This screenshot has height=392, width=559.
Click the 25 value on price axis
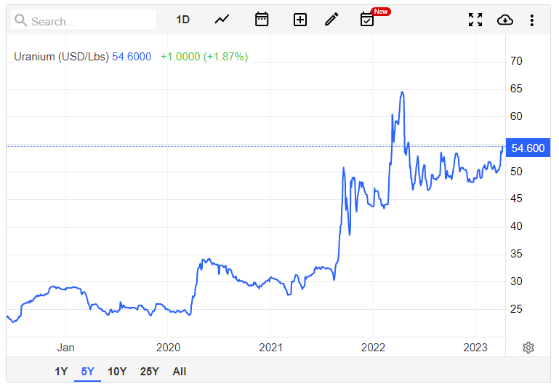(x=516, y=309)
